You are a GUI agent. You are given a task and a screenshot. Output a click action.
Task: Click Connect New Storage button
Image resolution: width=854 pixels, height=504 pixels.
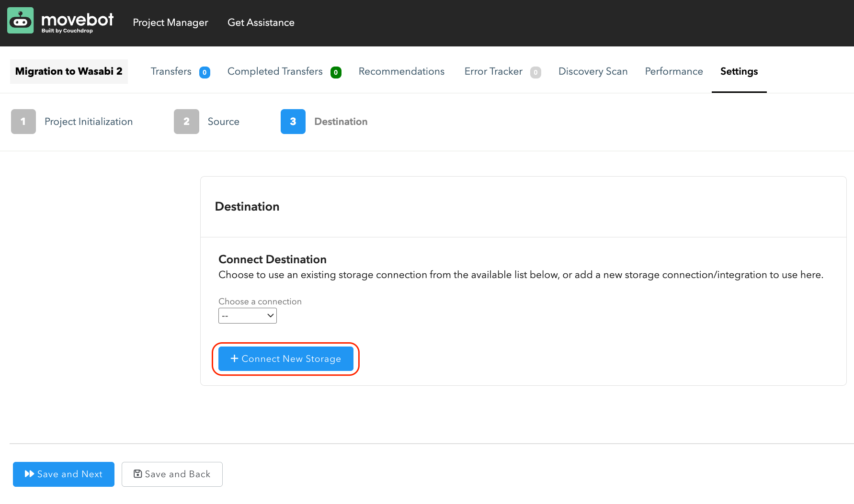(286, 358)
